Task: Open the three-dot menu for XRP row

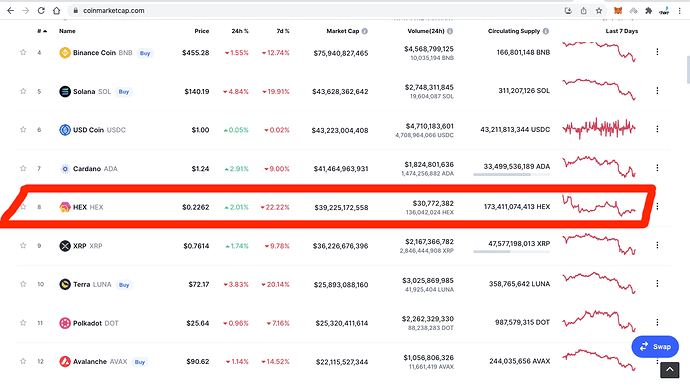Action: pos(657,245)
